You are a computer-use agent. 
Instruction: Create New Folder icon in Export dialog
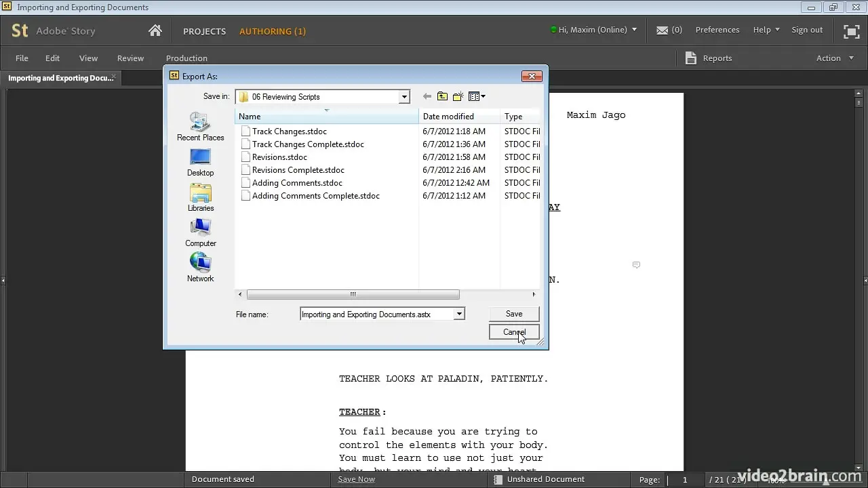click(458, 96)
